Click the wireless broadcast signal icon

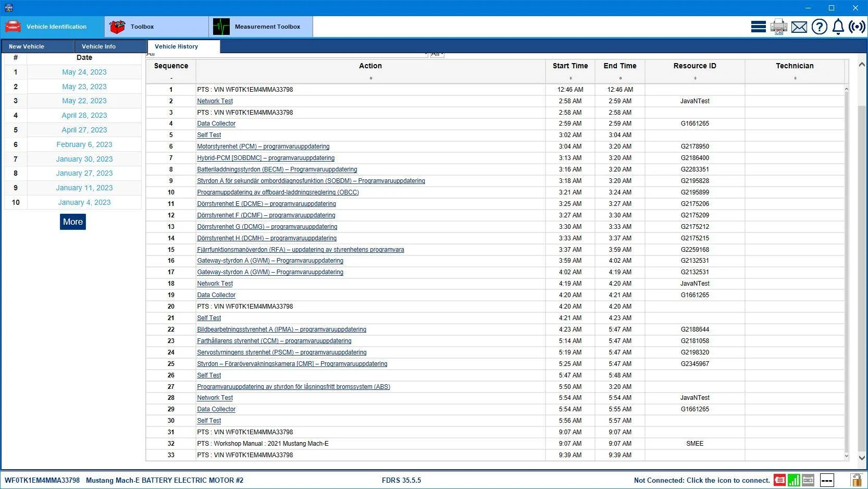point(857,27)
